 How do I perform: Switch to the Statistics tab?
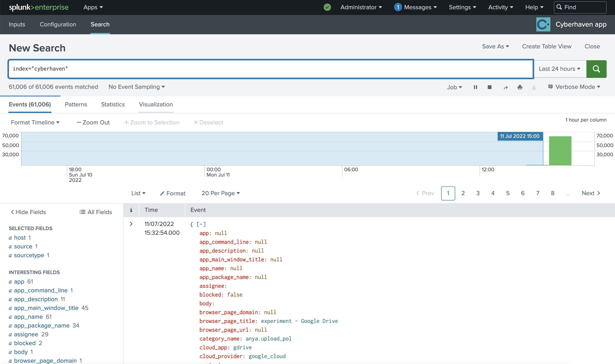point(113,104)
